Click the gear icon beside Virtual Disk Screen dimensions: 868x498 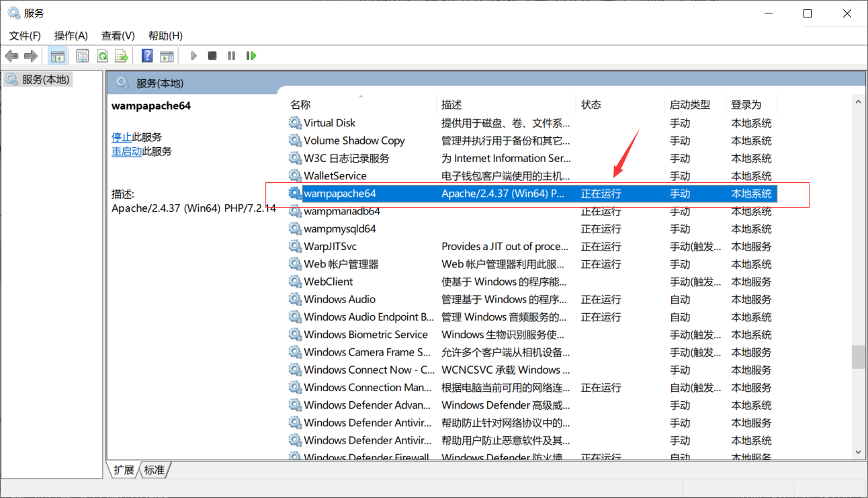click(295, 123)
